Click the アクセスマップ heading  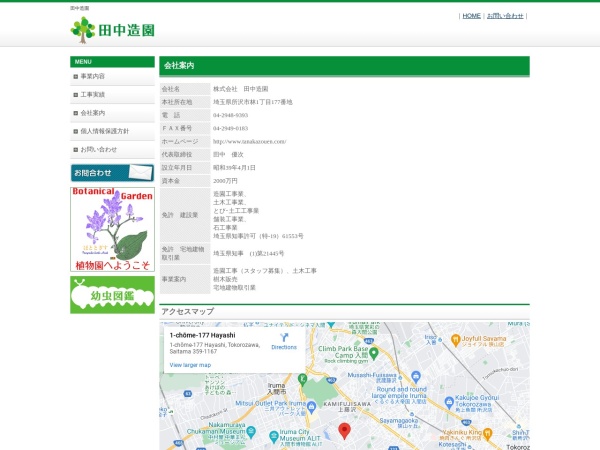(188, 311)
